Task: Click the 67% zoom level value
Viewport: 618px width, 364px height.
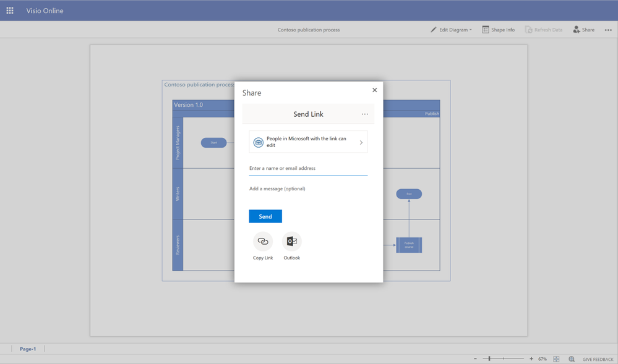Action: (x=543, y=359)
